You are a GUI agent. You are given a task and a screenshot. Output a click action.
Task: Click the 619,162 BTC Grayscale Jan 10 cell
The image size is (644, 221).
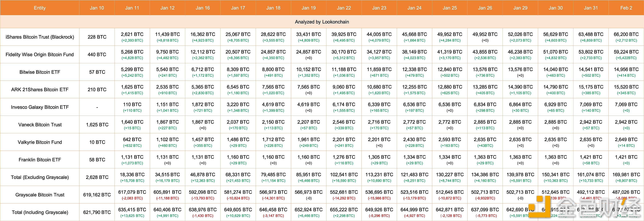pyautogui.click(x=97, y=195)
